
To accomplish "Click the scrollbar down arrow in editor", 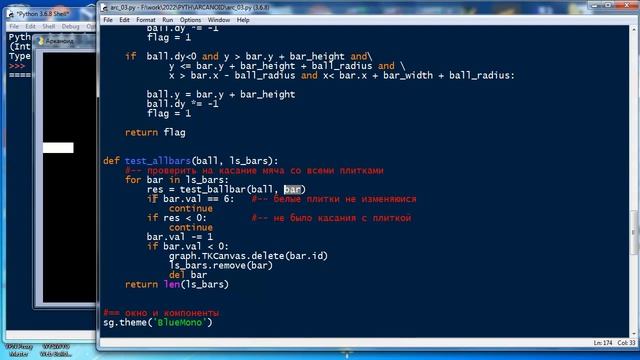I will click(633, 333).
